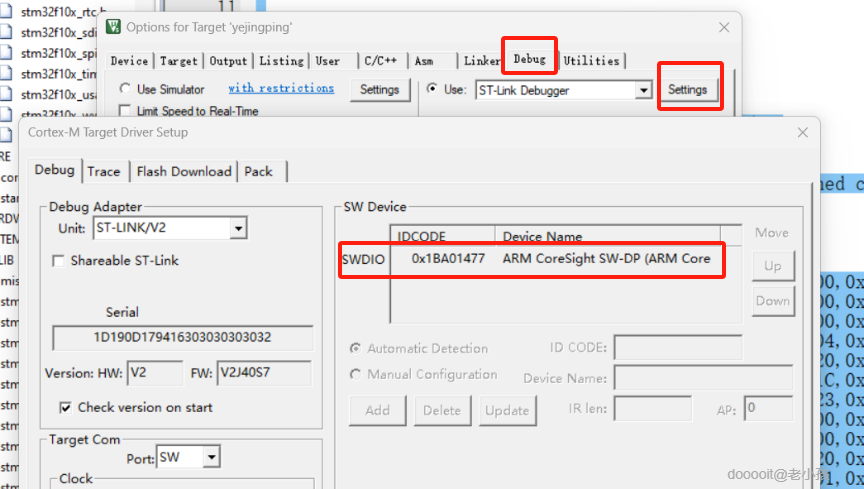
Task: Uncheck Check version on start
Action: point(66,407)
